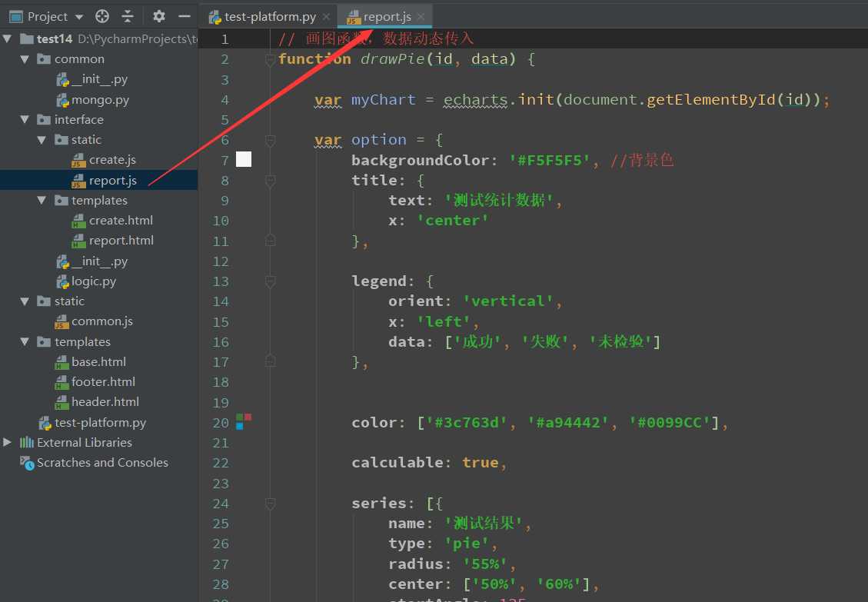
Task: Open test-platform.py in project tree
Action: [x=100, y=423]
